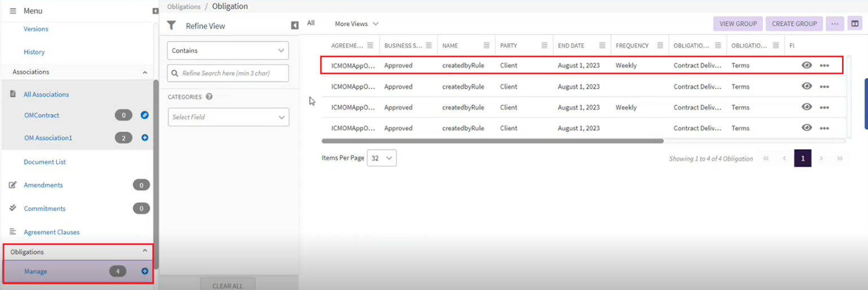Image resolution: width=868 pixels, height=290 pixels.
Task: Click the VIEW GROUP button
Action: (x=738, y=24)
